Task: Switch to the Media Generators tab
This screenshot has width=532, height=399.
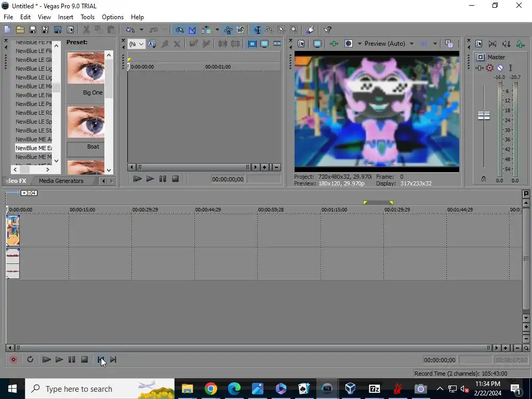Action: [x=61, y=181]
